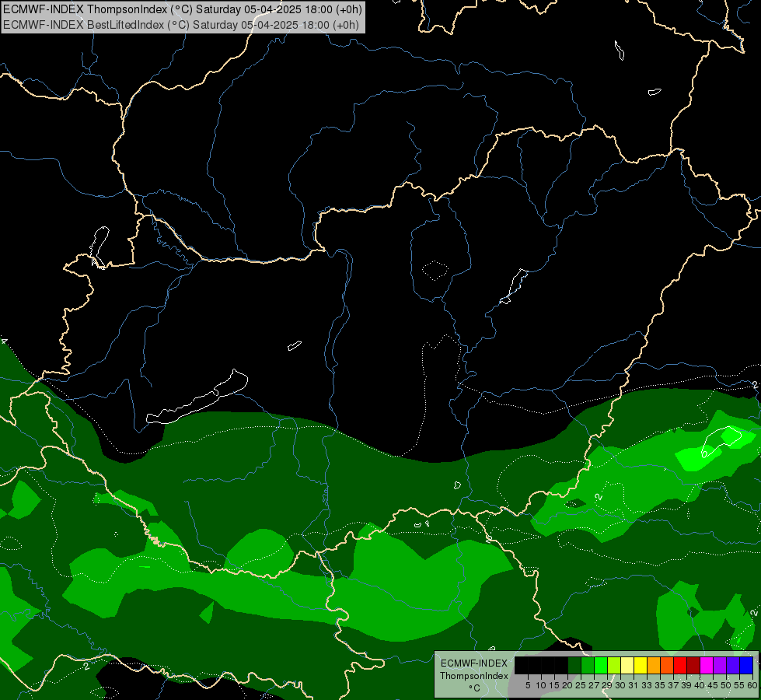
Task: Click the legend tick label 50
Action: coord(726,685)
